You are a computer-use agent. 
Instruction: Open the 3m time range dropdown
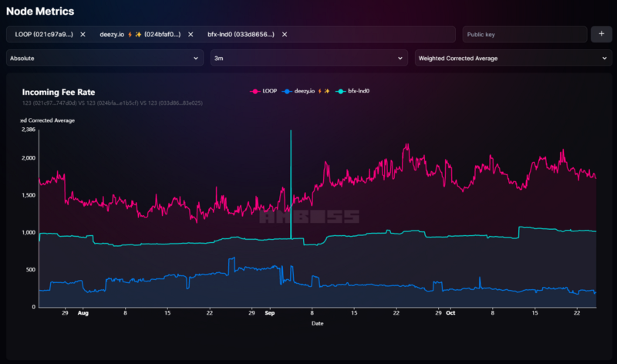pyautogui.click(x=308, y=58)
